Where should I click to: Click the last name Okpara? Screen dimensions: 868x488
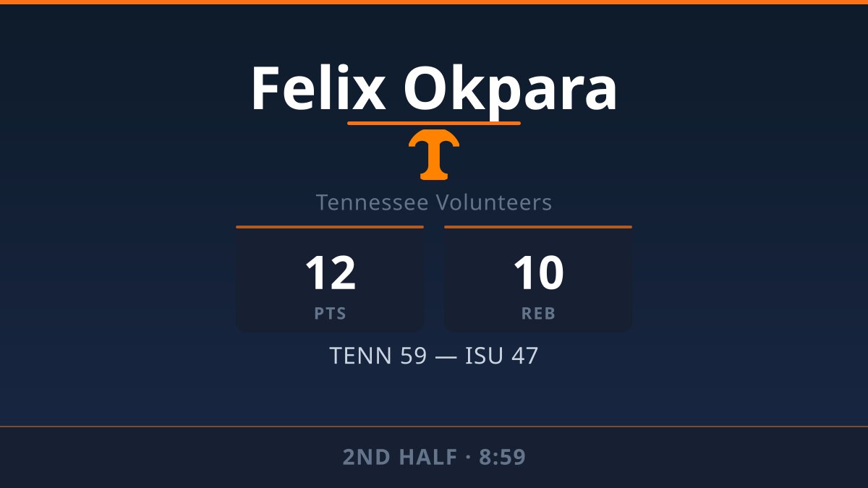510,89
